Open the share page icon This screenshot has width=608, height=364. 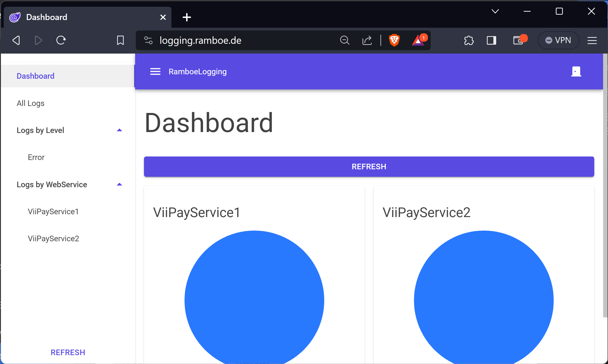tap(367, 40)
